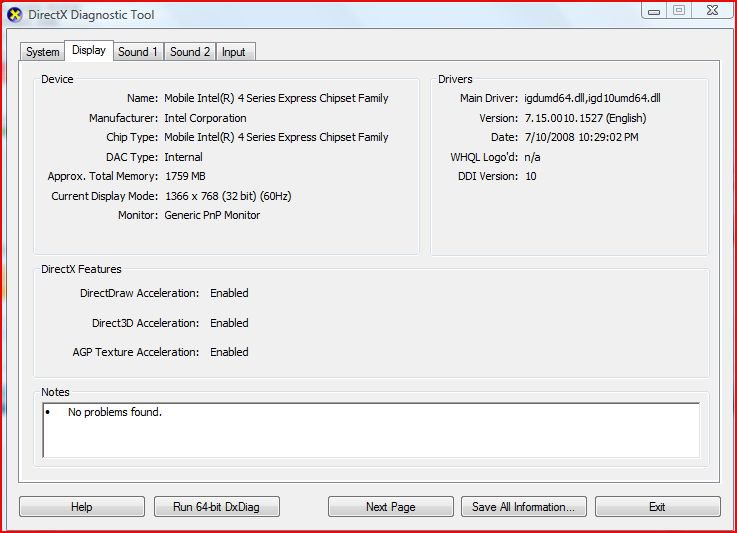737x533 pixels.
Task: Click the Device group label
Action: 57,79
